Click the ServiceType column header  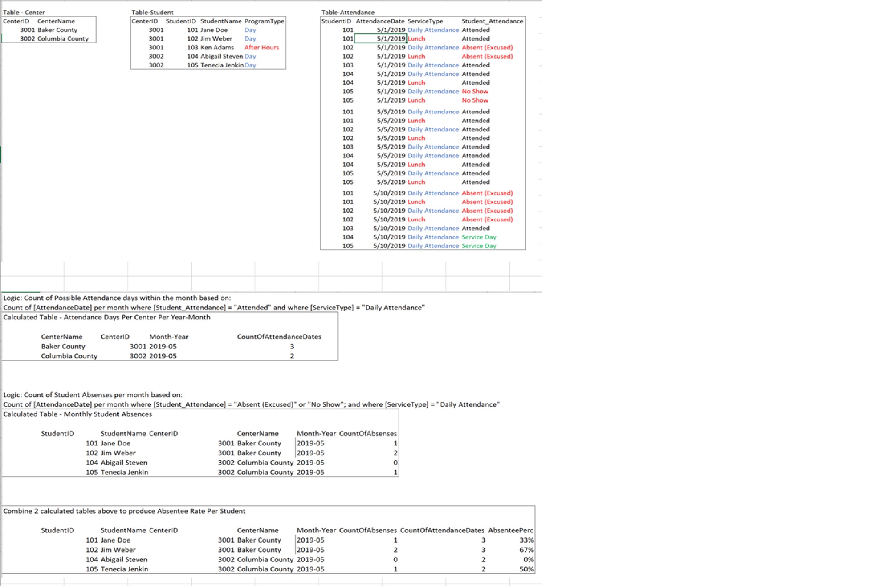[x=425, y=21]
